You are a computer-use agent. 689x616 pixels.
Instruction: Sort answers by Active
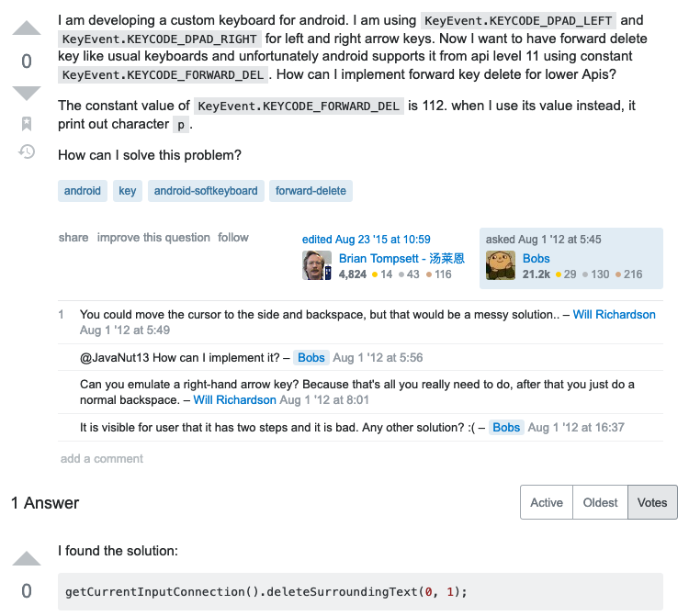(547, 502)
